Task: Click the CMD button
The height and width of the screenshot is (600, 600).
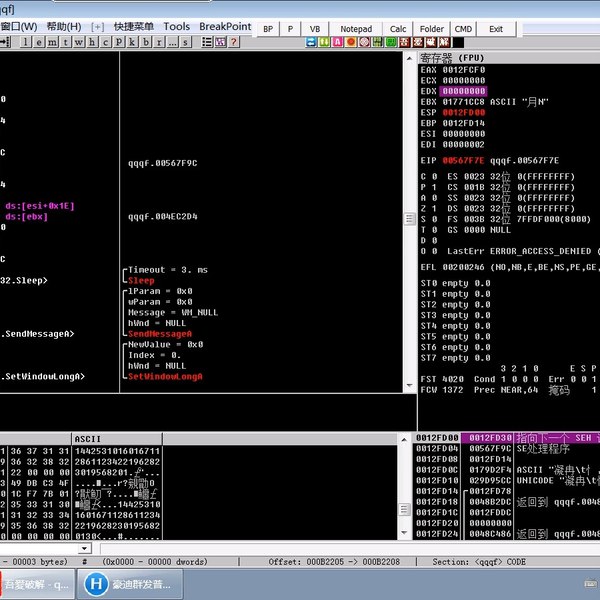Action: (463, 29)
